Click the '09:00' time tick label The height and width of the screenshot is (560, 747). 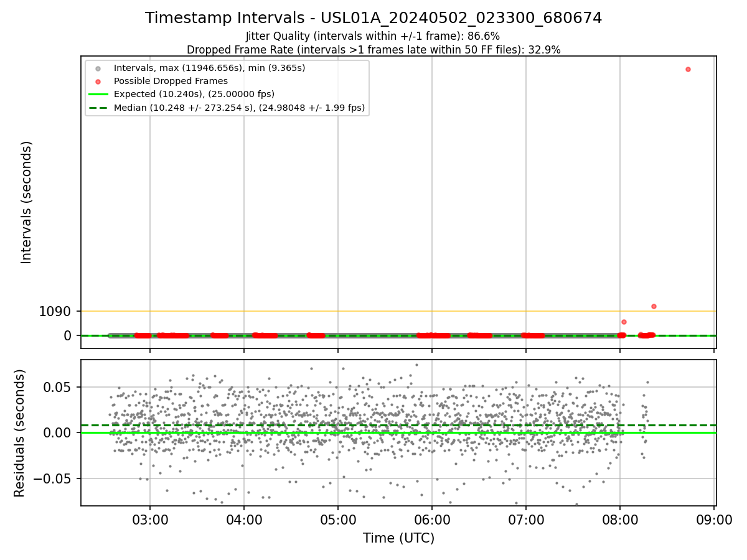pyautogui.click(x=714, y=521)
